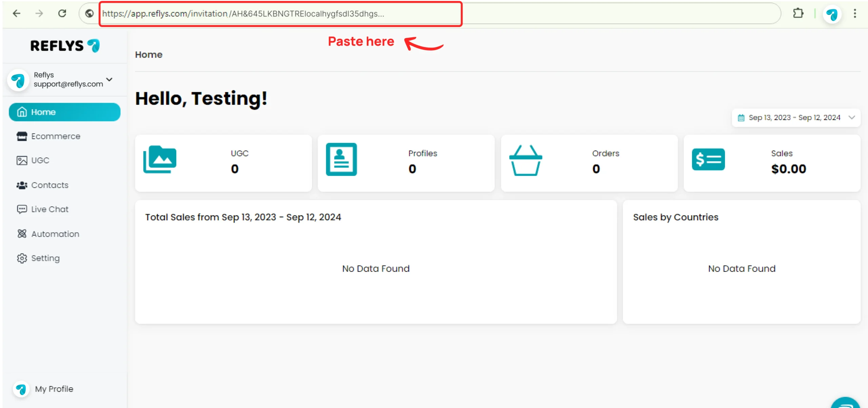Viewport: 868px width, 408px height.
Task: Open Setting from the sidebar
Action: (64, 258)
